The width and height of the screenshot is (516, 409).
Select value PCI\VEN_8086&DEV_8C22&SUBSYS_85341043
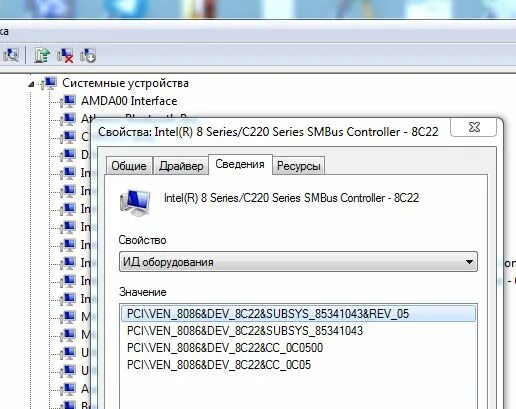pos(245,331)
